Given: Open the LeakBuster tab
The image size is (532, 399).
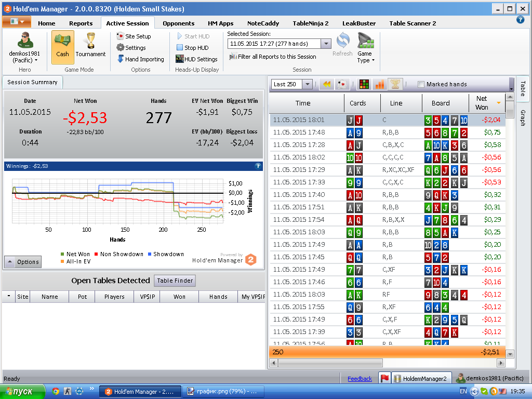Looking at the screenshot, I should point(358,23).
